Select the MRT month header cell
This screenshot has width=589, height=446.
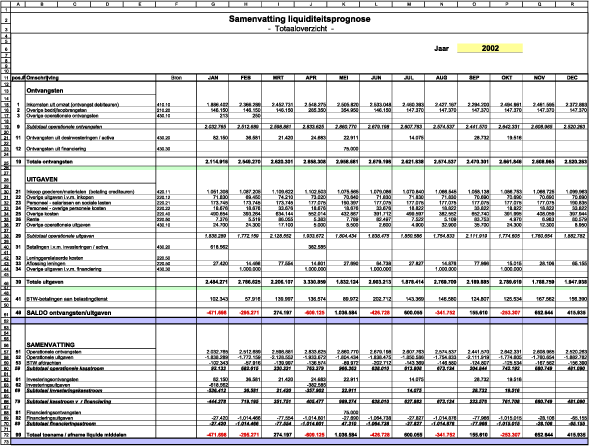click(278, 77)
